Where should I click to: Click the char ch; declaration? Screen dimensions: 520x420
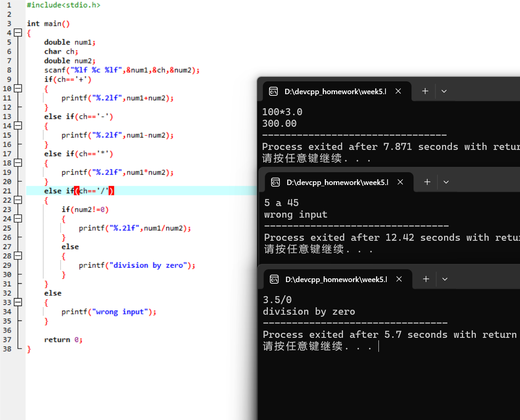[x=61, y=52]
